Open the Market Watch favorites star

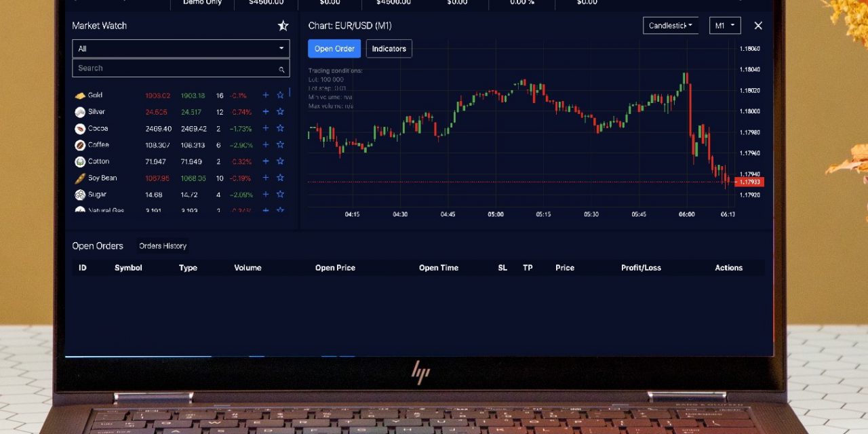point(283,26)
